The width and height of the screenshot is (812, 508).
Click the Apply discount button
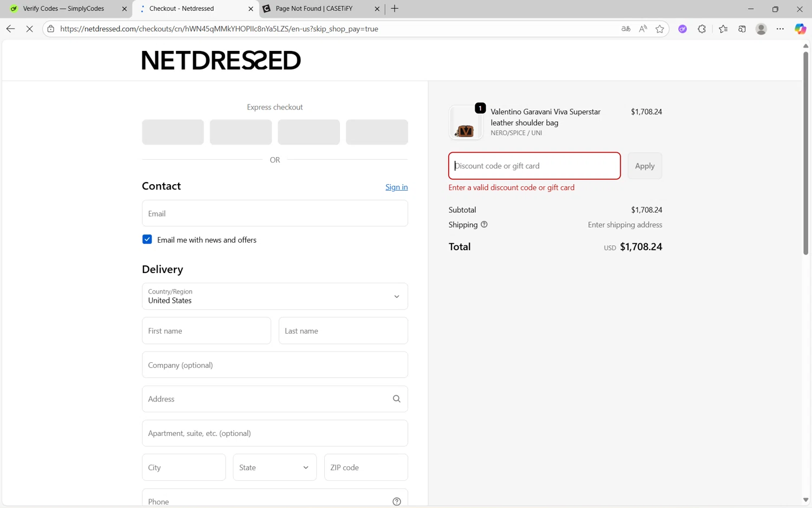pyautogui.click(x=645, y=166)
